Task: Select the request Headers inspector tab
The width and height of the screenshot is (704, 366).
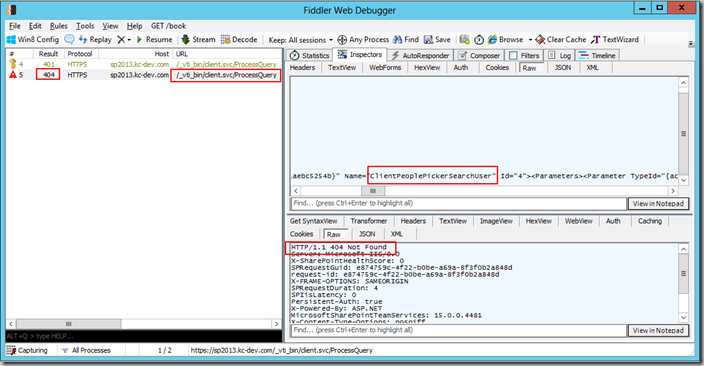Action: 302,68
